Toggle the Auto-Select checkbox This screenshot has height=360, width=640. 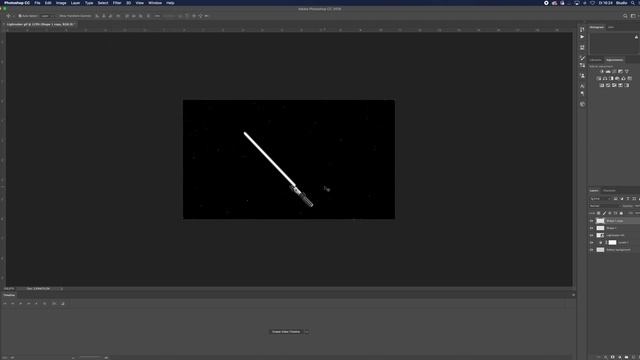point(20,16)
